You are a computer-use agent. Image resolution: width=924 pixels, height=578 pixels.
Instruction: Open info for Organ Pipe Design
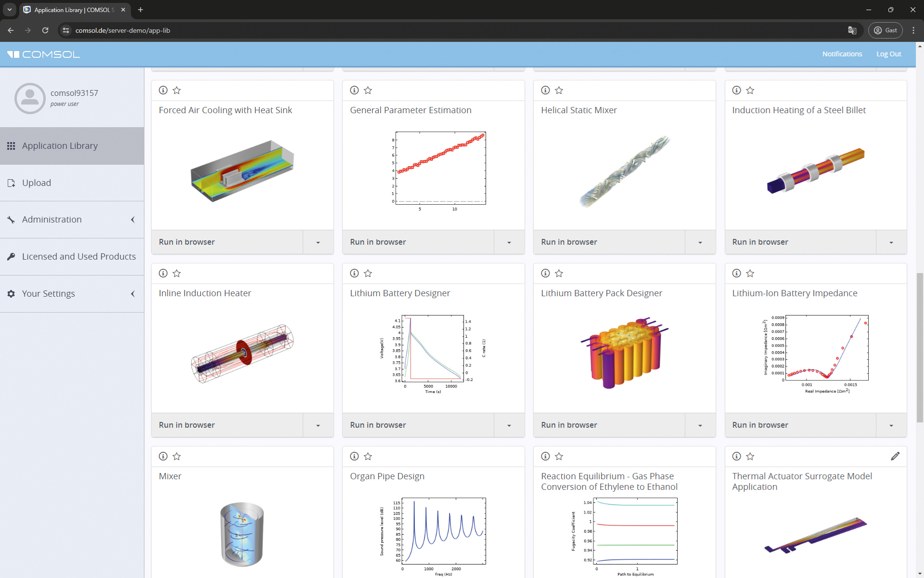[354, 456]
